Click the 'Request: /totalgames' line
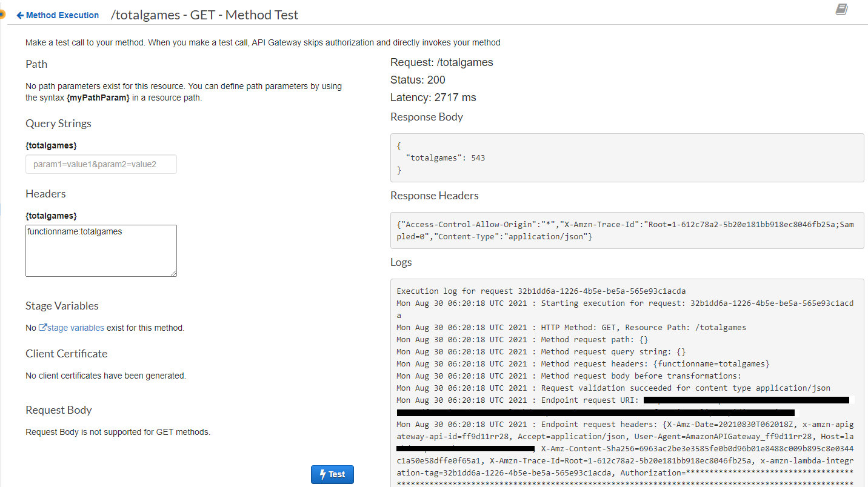This screenshot has width=868, height=487. click(x=442, y=62)
